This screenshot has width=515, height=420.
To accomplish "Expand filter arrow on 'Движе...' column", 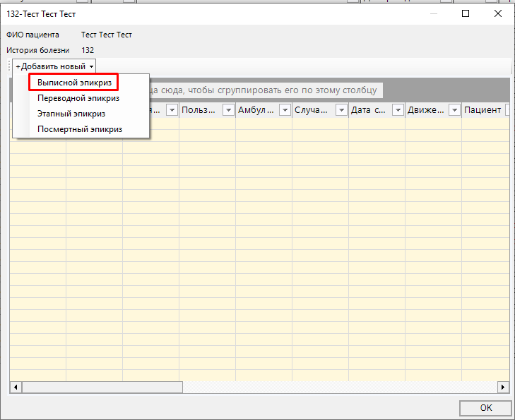I will point(454,110).
